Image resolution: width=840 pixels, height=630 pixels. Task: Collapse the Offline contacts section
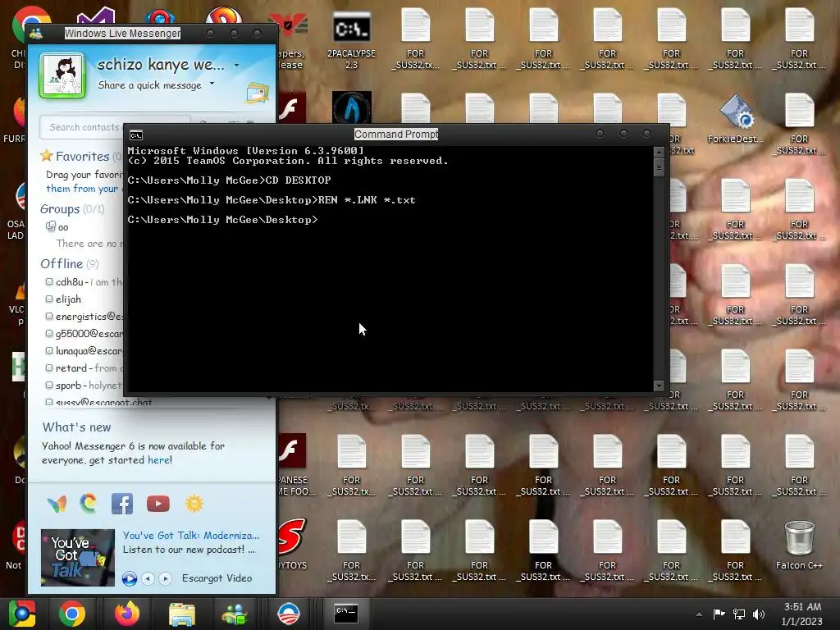tap(69, 263)
